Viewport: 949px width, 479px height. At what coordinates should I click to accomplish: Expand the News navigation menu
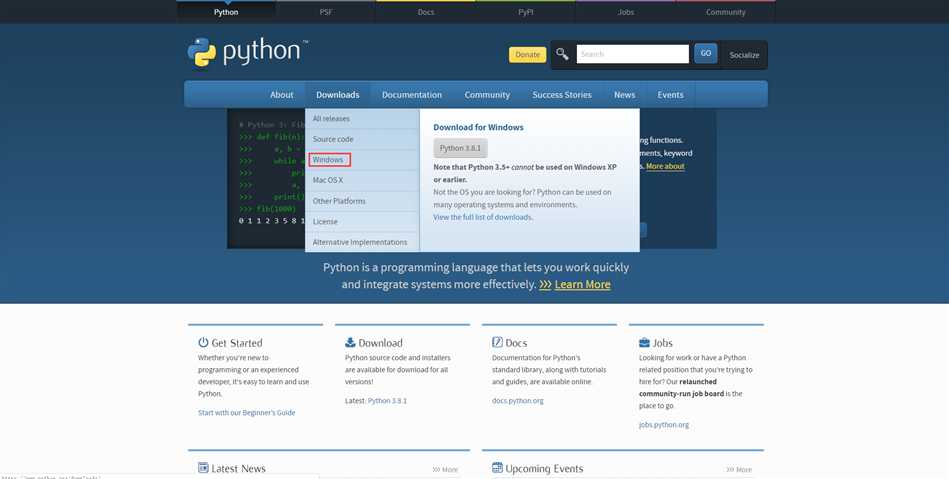625,94
